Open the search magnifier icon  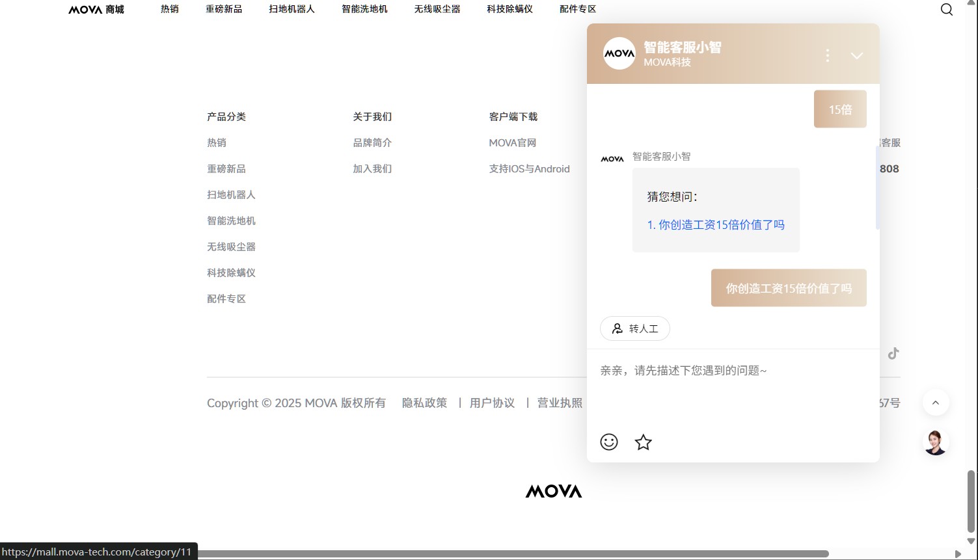pyautogui.click(x=947, y=10)
